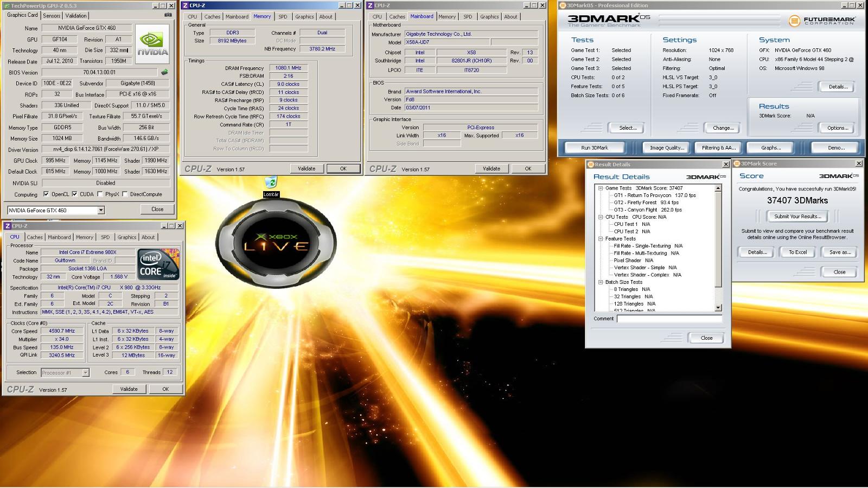The width and height of the screenshot is (868, 488).
Task: Open the Processor #1 selection dropdown
Action: [85, 372]
